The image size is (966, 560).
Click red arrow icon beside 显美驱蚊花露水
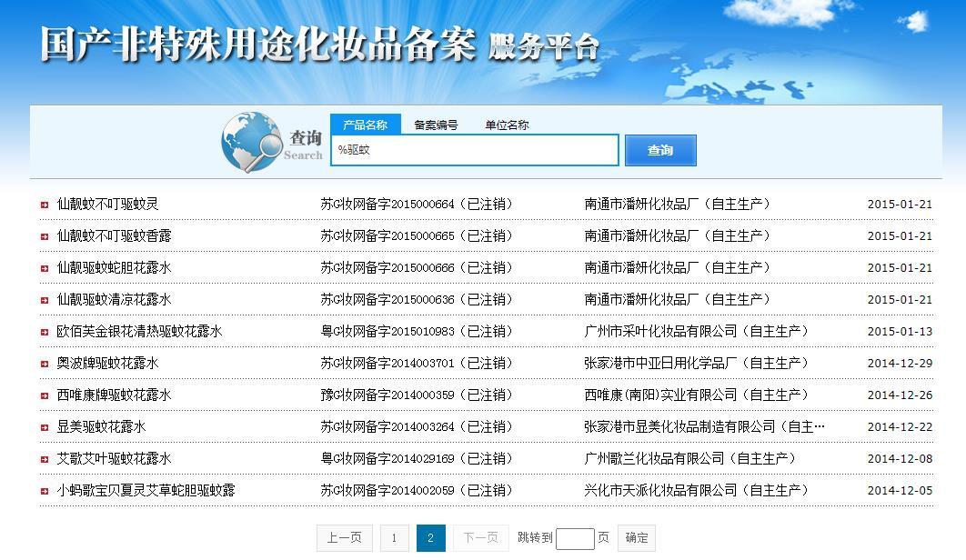[x=45, y=427]
